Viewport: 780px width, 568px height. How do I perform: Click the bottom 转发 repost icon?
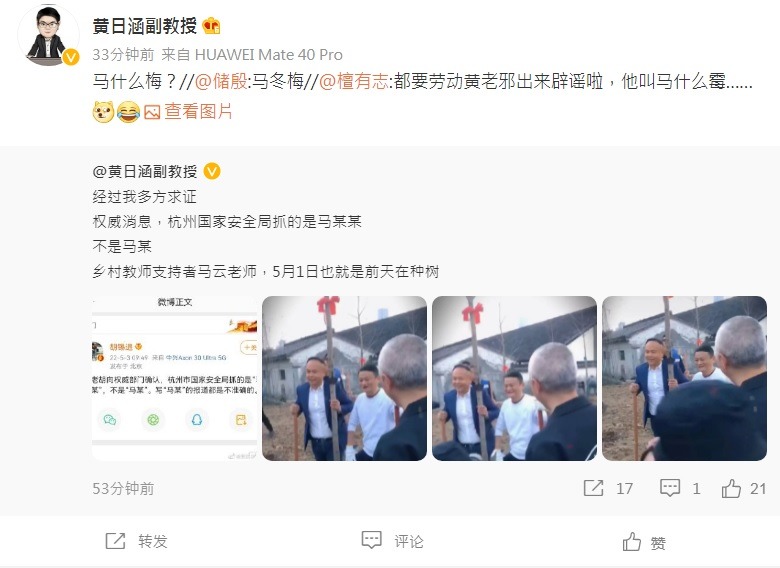[115, 541]
